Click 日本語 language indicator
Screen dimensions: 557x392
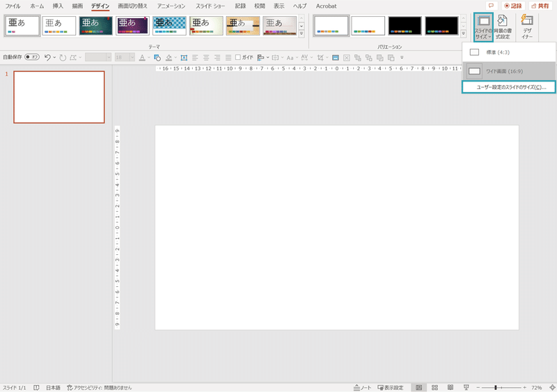tap(53, 387)
